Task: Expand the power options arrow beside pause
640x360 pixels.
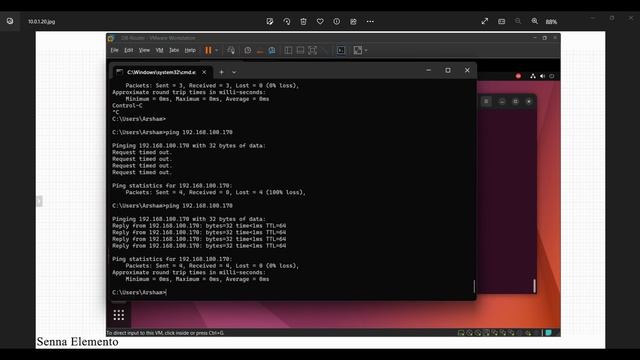Action: tap(216, 50)
